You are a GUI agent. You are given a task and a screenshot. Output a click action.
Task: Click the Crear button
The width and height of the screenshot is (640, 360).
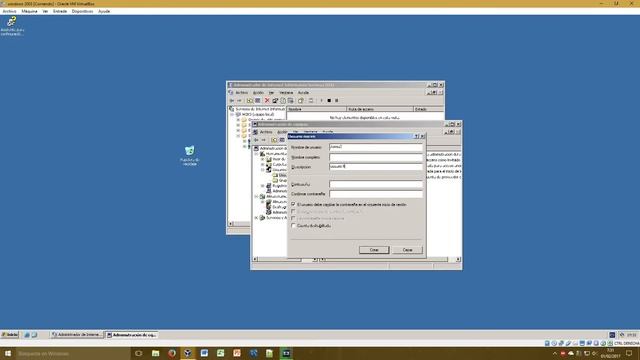coord(374,250)
